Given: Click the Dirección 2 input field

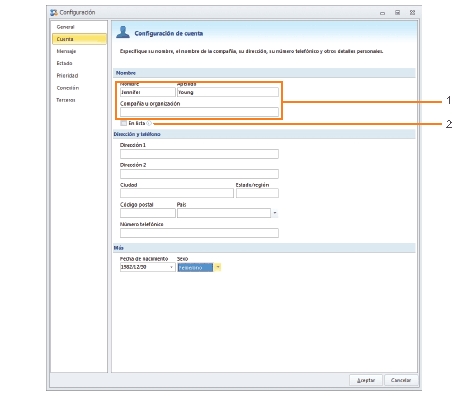Looking at the screenshot, I should 199,174.
